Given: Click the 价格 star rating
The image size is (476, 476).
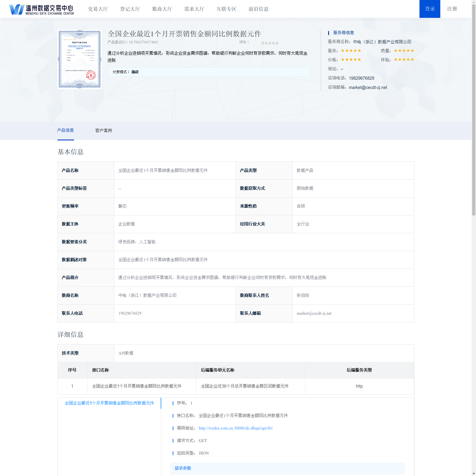Looking at the screenshot, I should coord(351,60).
